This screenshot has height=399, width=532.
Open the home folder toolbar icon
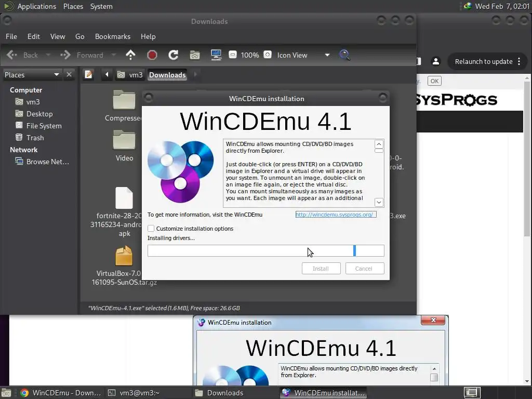click(195, 55)
